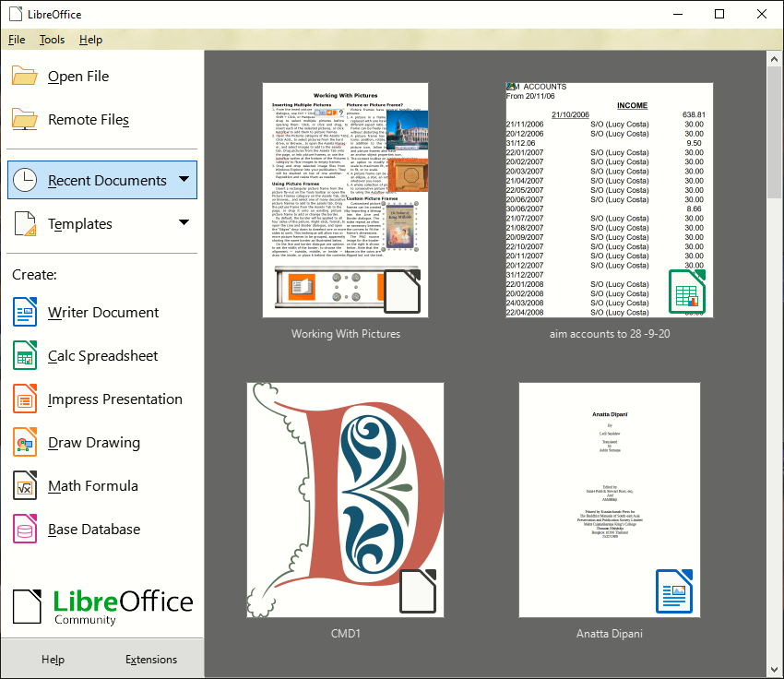Click the vertical scrollbar down arrow
Viewport: 784px width, 679px height.
775,670
